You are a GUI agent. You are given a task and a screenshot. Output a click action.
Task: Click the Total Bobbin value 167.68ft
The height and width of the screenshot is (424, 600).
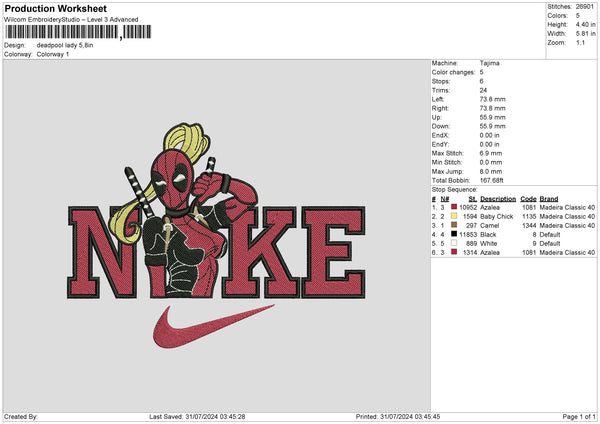pos(492,180)
